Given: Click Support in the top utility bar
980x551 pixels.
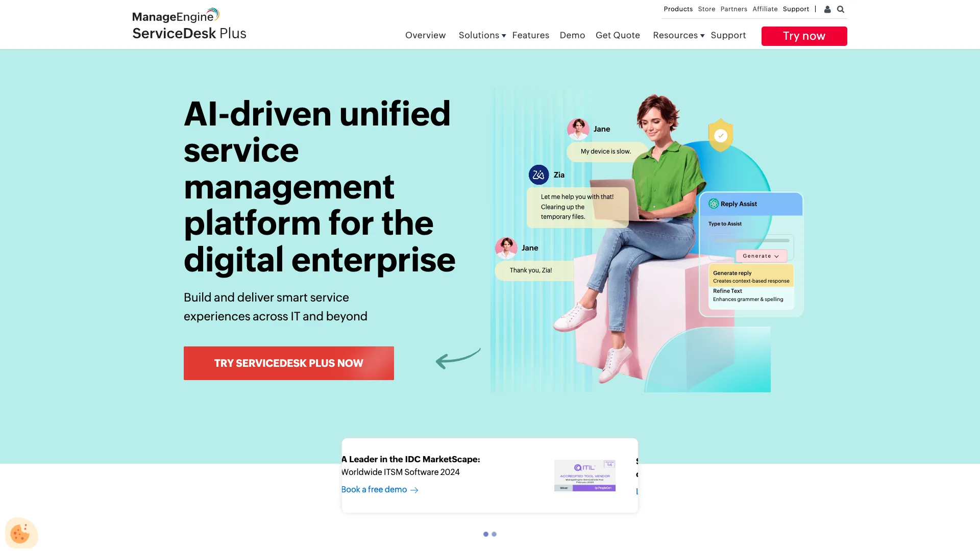Looking at the screenshot, I should click(796, 9).
